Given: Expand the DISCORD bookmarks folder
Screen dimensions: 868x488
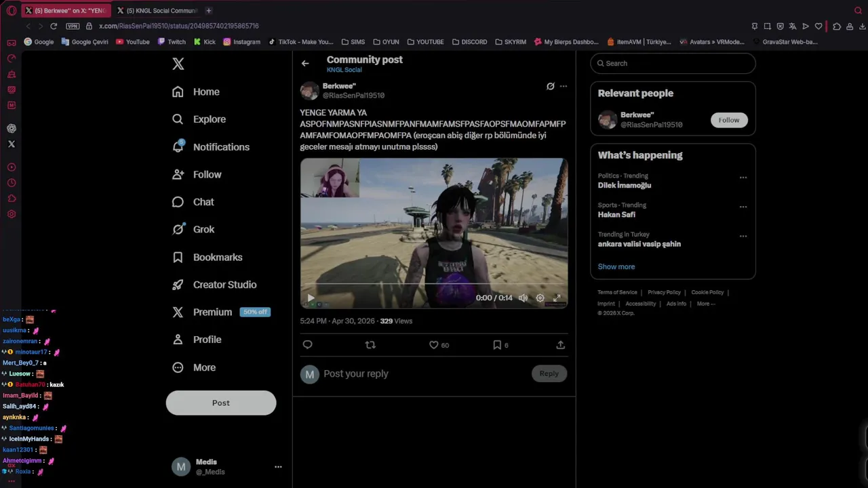Looking at the screenshot, I should point(469,41).
